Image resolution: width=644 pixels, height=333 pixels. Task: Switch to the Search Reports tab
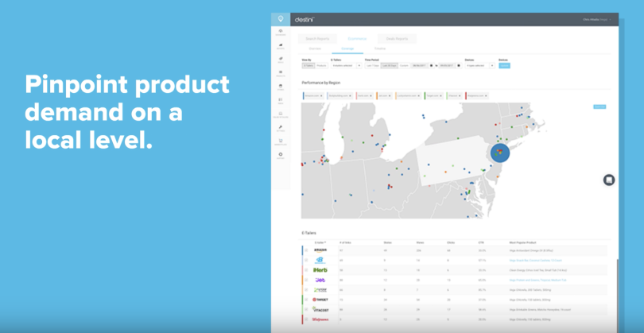click(317, 39)
